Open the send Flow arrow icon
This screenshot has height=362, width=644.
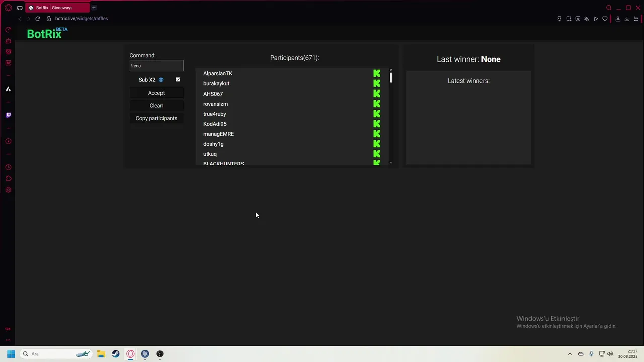596,19
